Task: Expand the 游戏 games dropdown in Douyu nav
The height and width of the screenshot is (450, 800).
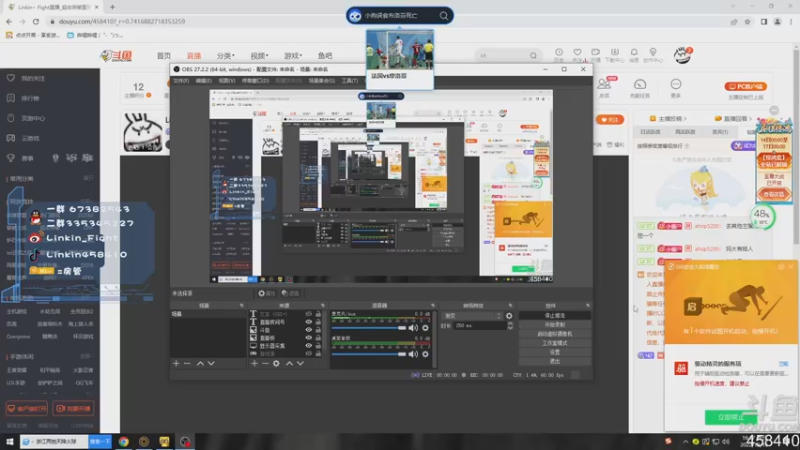Action: click(x=293, y=56)
